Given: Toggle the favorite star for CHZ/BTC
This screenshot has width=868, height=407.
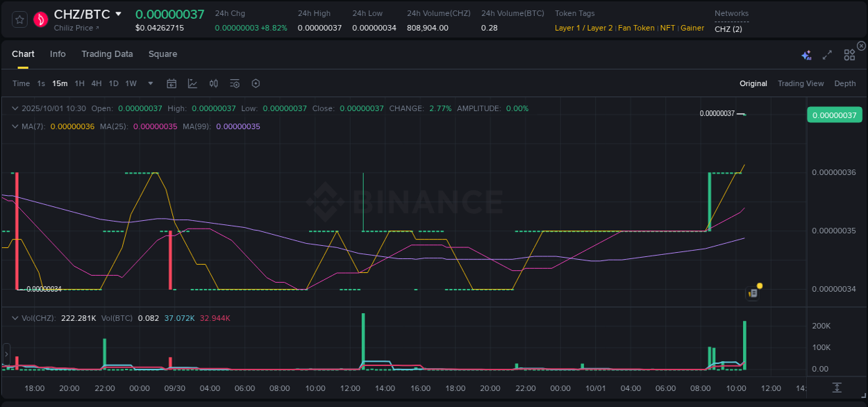Looking at the screenshot, I should (x=19, y=19).
